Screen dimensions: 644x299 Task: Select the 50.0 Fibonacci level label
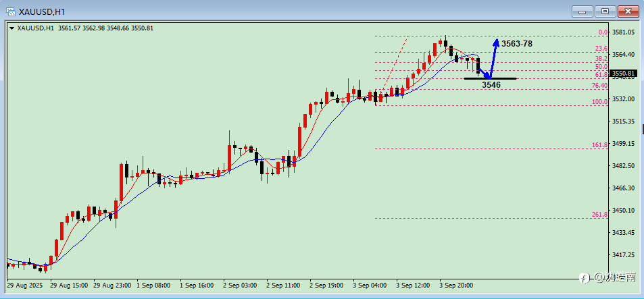tap(601, 66)
